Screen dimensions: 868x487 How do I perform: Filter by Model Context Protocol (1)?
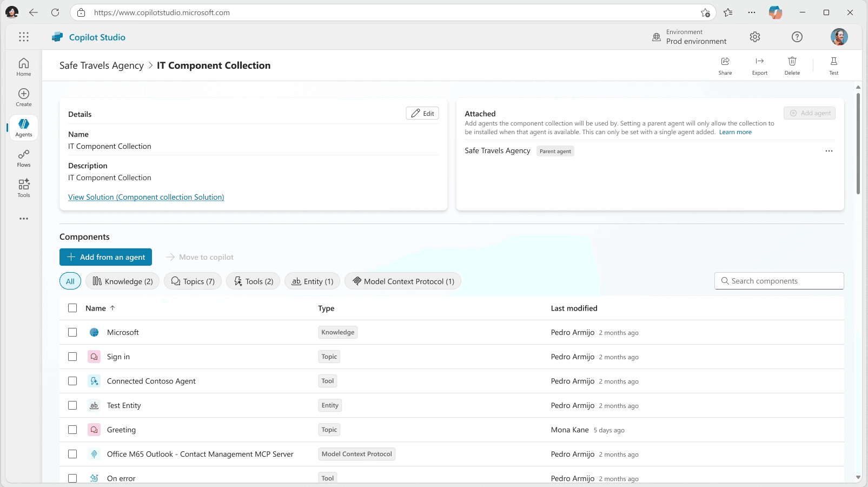coord(403,281)
